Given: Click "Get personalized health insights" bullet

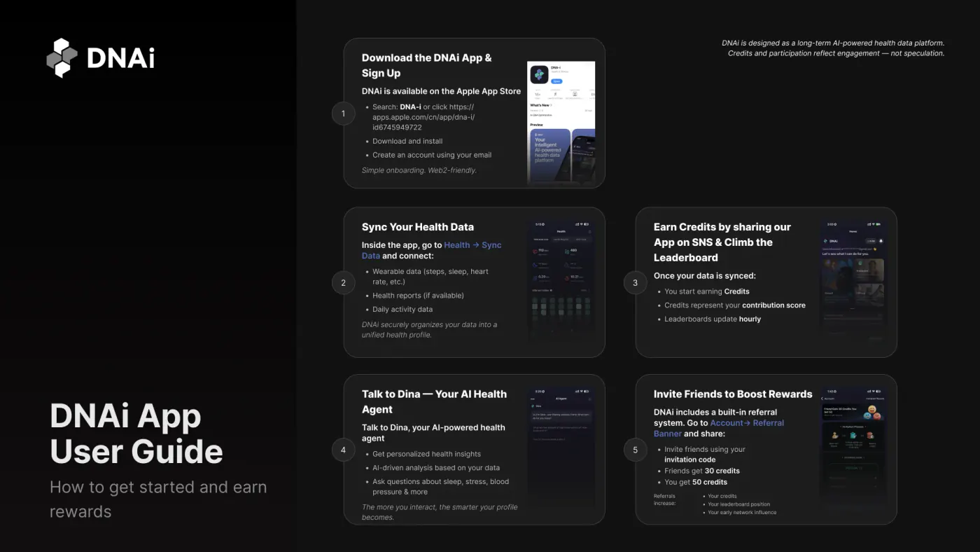Looking at the screenshot, I should [426, 454].
